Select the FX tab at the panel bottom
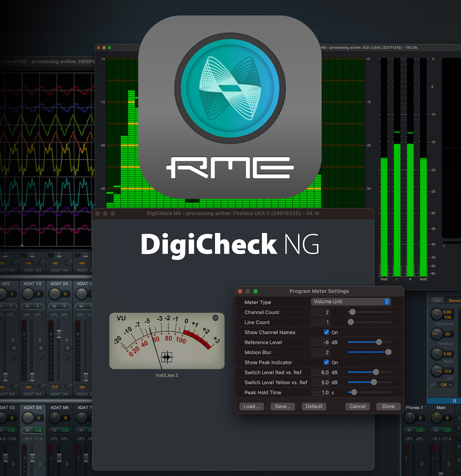Screen dimensions: 461x476 click(455, 400)
